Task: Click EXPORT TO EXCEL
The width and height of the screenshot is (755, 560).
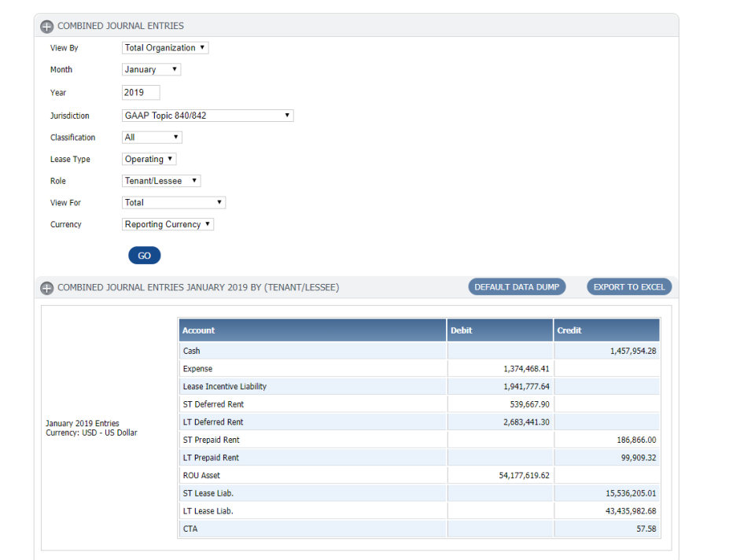Action: click(629, 286)
